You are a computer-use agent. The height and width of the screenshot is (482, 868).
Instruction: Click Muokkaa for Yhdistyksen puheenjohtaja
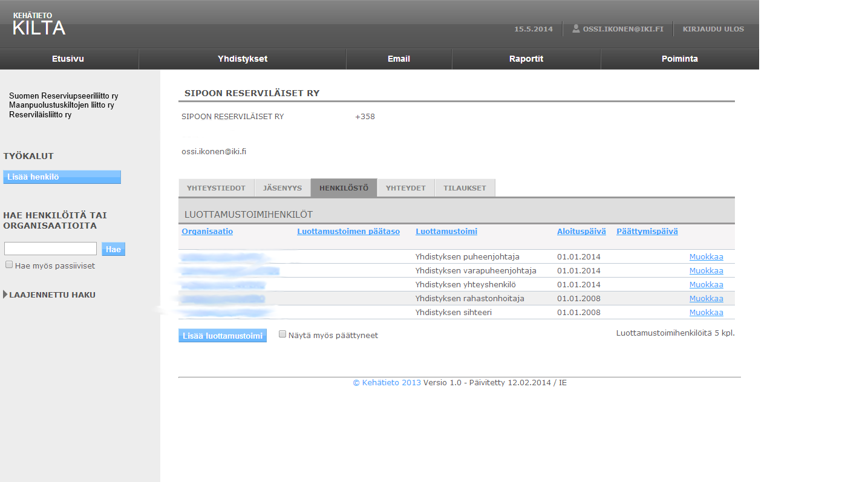706,256
